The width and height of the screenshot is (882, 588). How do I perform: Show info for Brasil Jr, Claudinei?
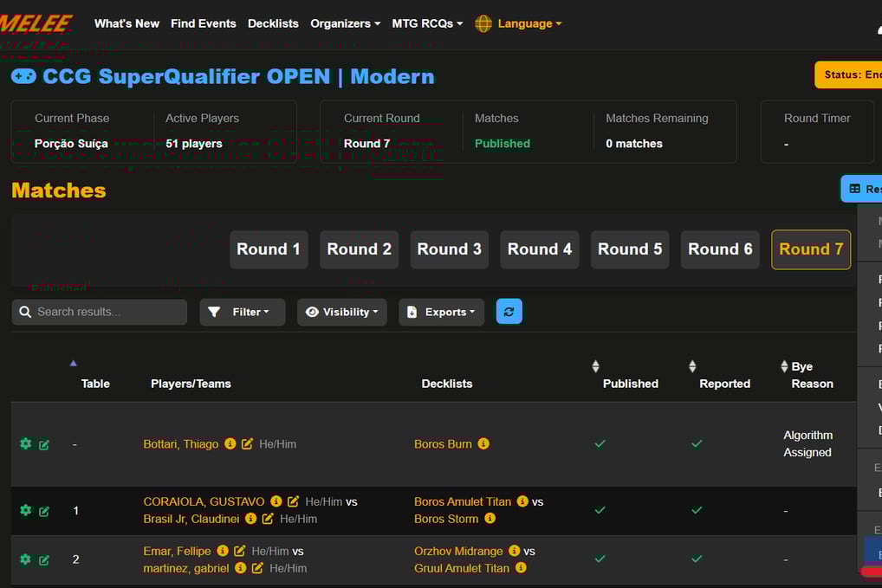coord(251,519)
